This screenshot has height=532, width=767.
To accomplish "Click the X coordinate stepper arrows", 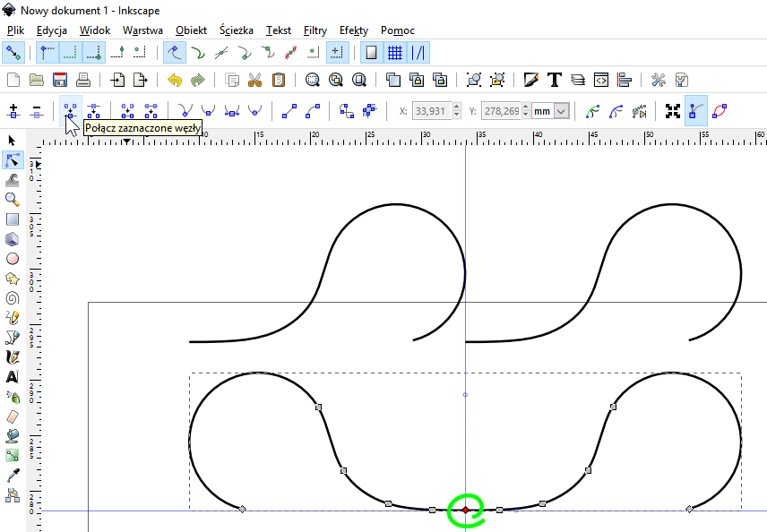I will 456,111.
